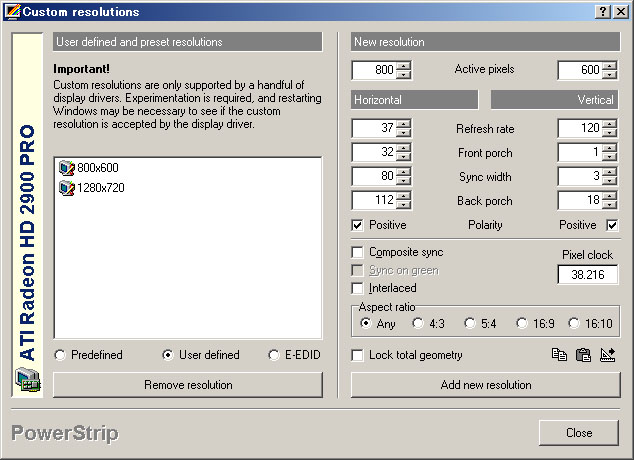Click horizontal sync width field 80
This screenshot has width=634, height=460.
374,176
